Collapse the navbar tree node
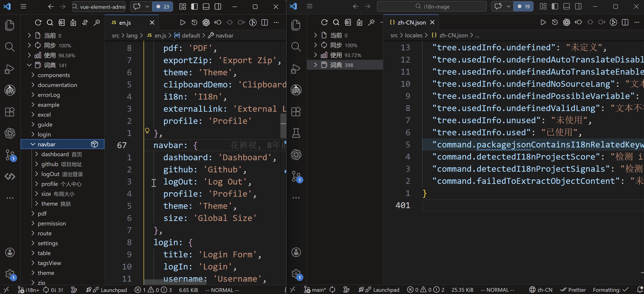The image size is (644, 294). [x=33, y=144]
